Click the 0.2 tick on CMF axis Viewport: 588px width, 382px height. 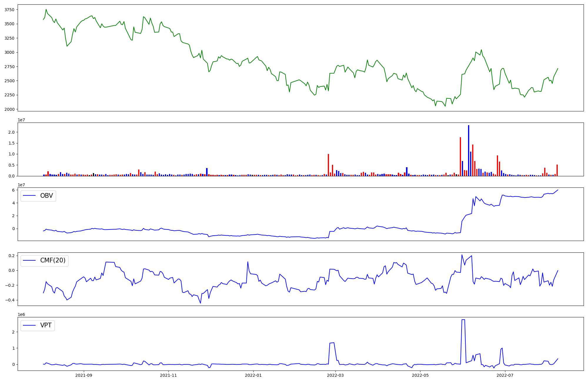11,256
